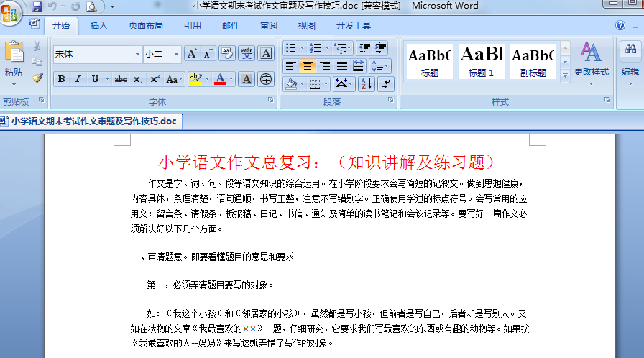Apply distributed alignment
The image size is (644, 358).
click(x=359, y=66)
